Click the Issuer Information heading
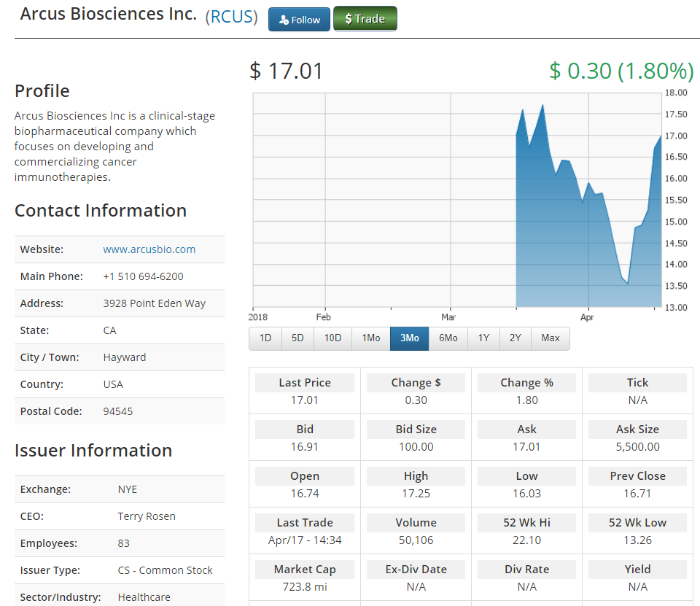 tap(93, 450)
